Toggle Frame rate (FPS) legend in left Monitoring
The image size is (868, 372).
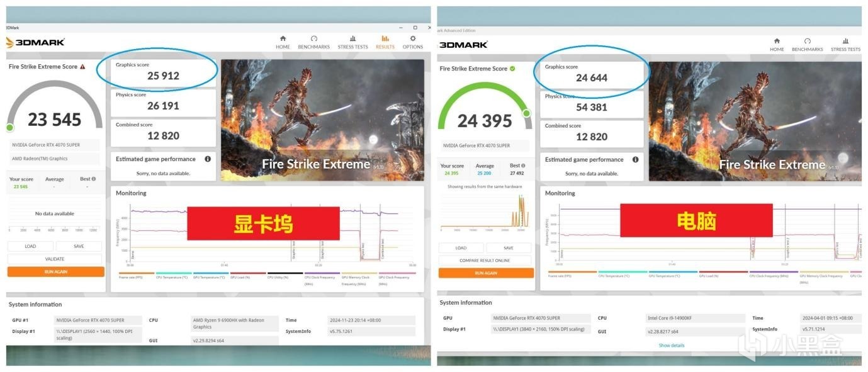[x=137, y=276]
